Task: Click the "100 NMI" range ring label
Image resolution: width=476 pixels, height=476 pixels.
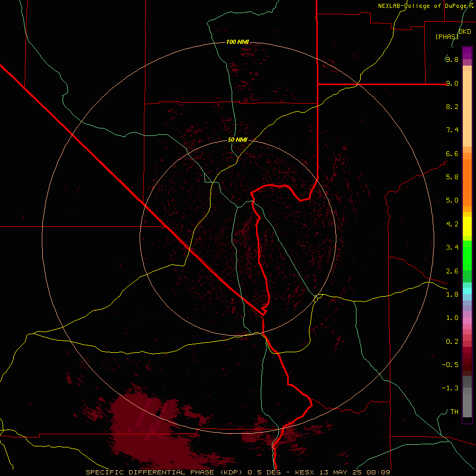Action: [237, 42]
